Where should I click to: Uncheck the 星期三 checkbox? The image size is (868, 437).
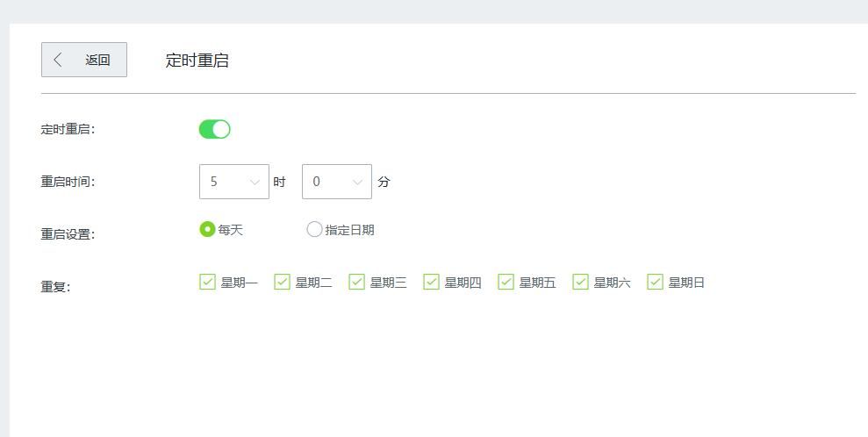(x=356, y=282)
